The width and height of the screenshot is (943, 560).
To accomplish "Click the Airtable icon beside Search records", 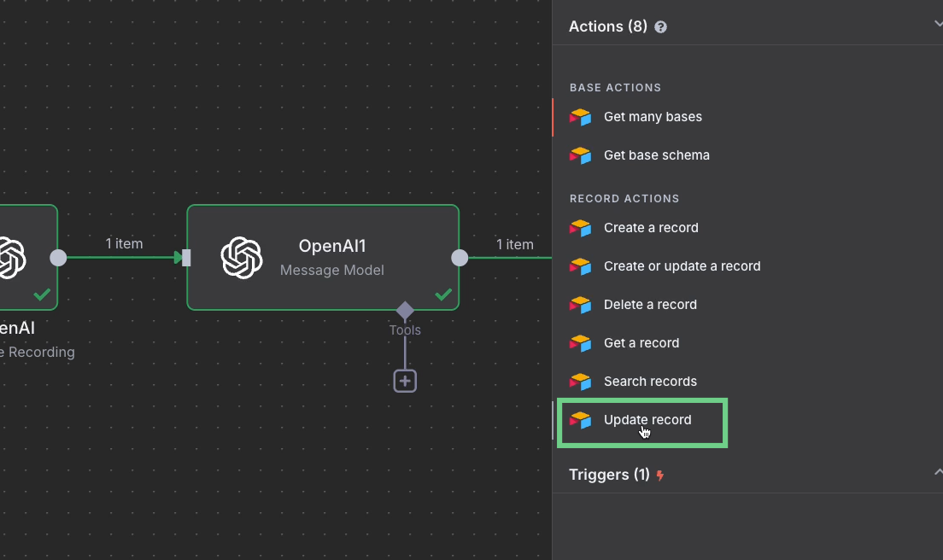I will [x=580, y=382].
